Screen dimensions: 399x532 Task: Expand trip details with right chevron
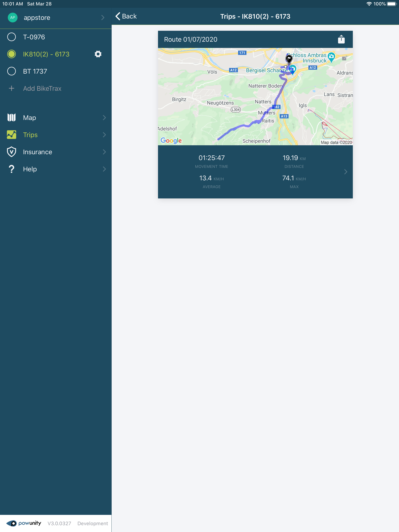(346, 172)
